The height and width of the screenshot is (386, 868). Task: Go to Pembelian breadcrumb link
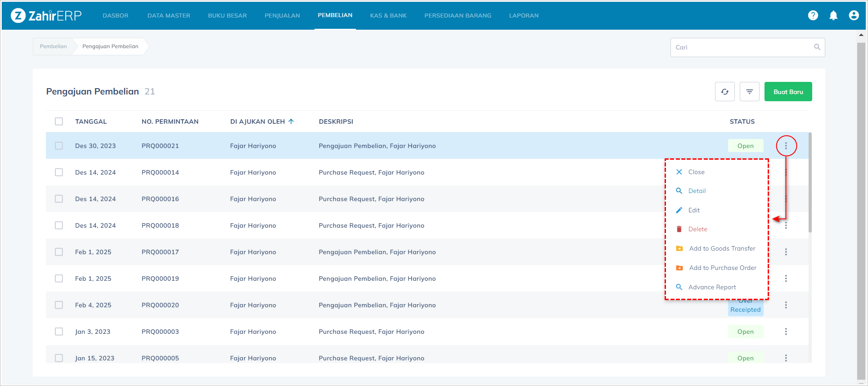(53, 46)
